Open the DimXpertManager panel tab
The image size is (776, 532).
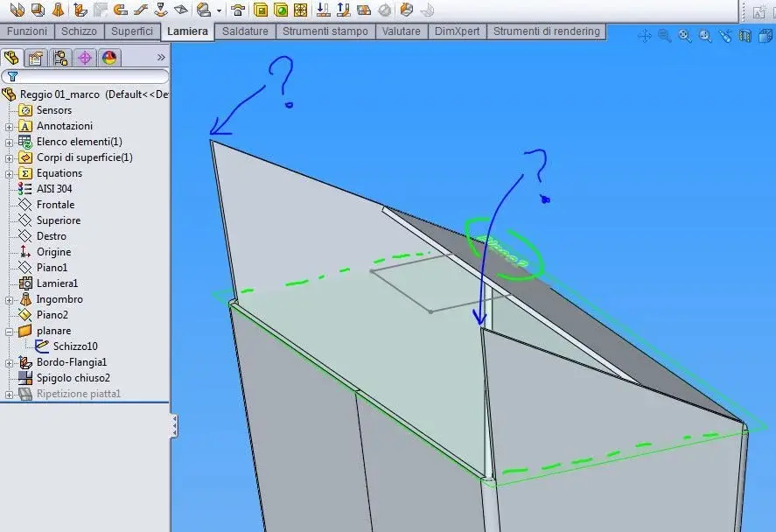(x=85, y=58)
